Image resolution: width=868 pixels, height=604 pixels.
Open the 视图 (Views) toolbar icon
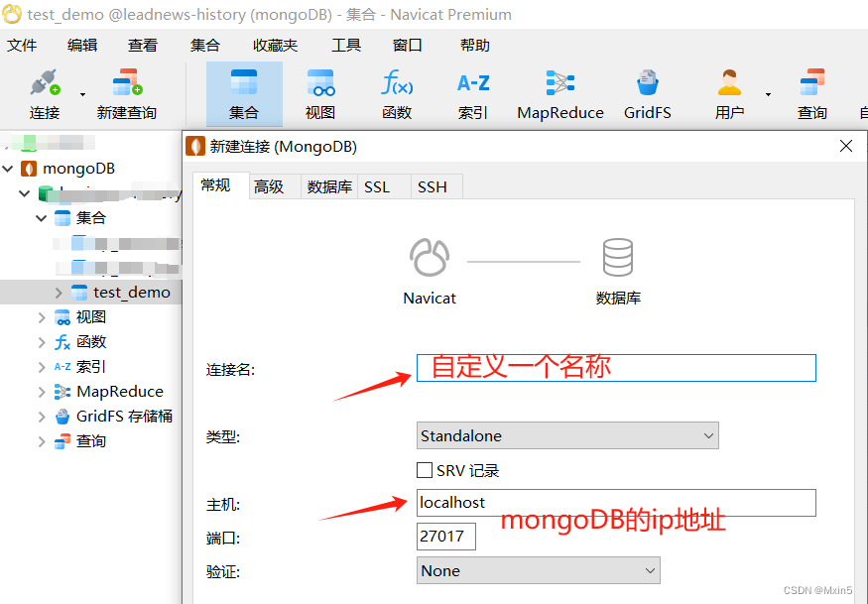319,93
